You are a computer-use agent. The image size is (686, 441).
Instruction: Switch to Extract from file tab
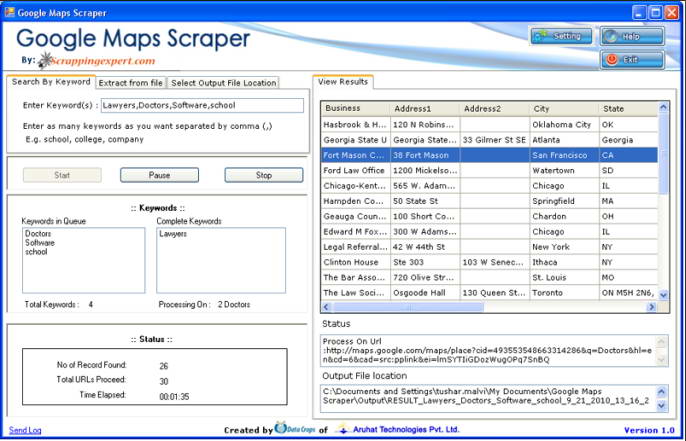[x=130, y=83]
